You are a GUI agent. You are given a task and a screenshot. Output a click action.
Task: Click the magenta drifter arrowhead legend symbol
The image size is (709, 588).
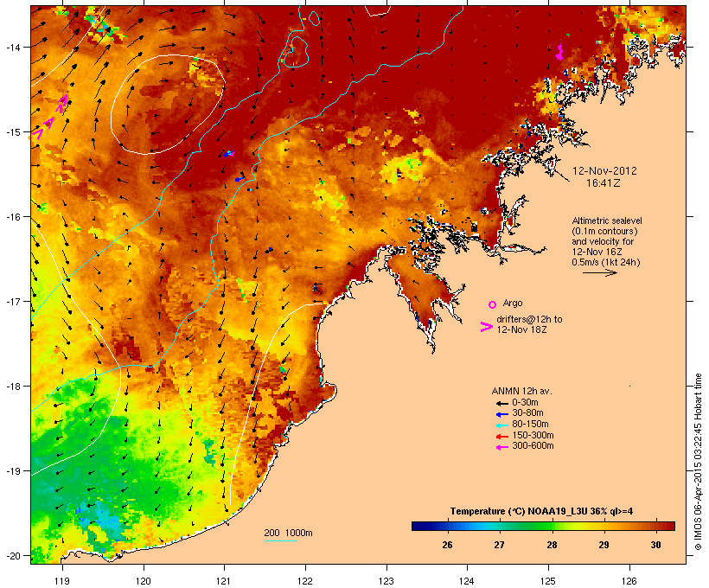point(486,327)
